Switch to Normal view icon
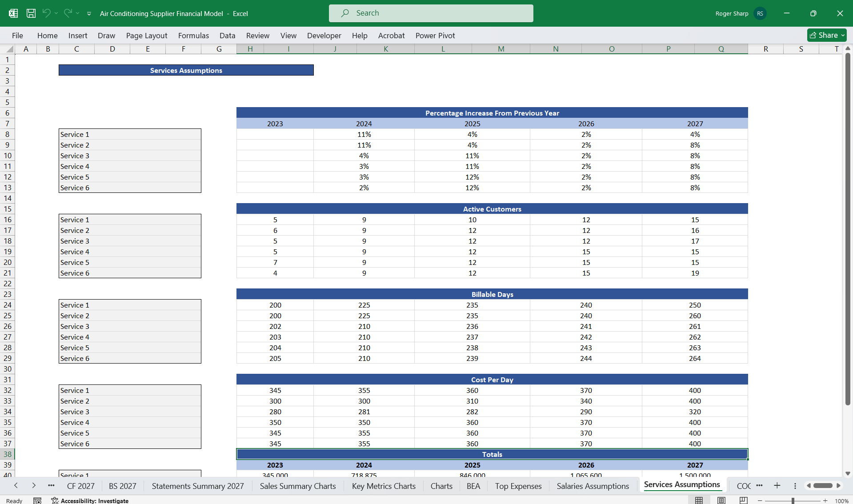853x504 pixels. pos(699,500)
